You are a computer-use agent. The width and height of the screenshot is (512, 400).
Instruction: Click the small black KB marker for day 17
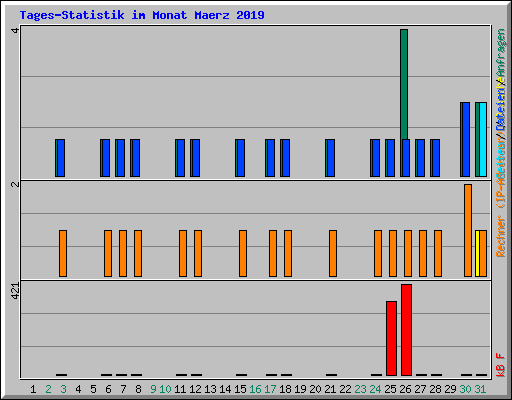pos(272,375)
